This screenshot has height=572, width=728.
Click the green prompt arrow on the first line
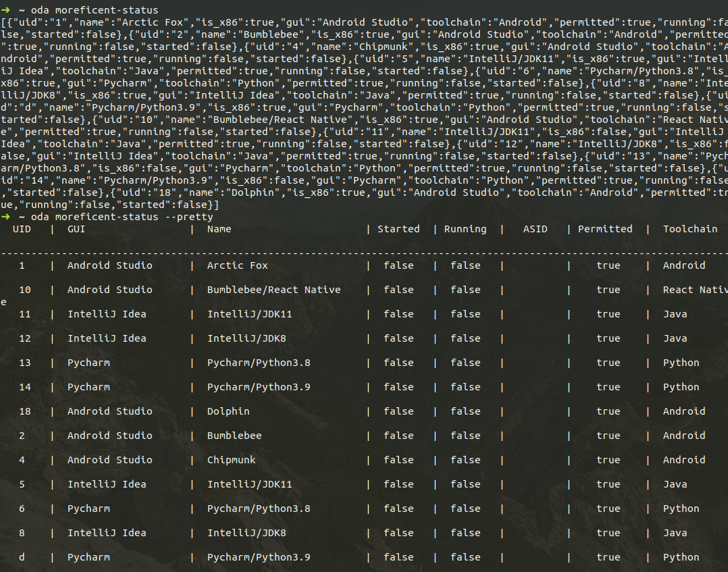6,10
